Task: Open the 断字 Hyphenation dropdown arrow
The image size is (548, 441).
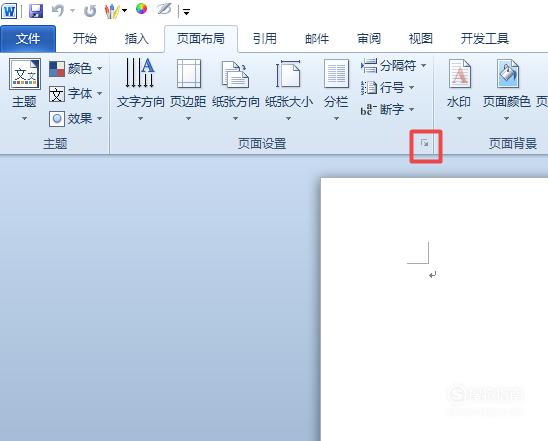Action: [411, 109]
